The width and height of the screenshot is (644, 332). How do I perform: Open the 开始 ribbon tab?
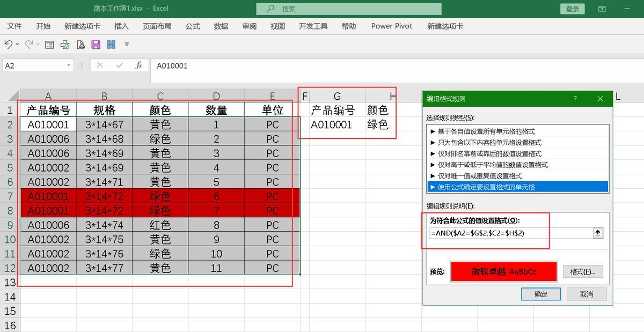click(x=43, y=26)
